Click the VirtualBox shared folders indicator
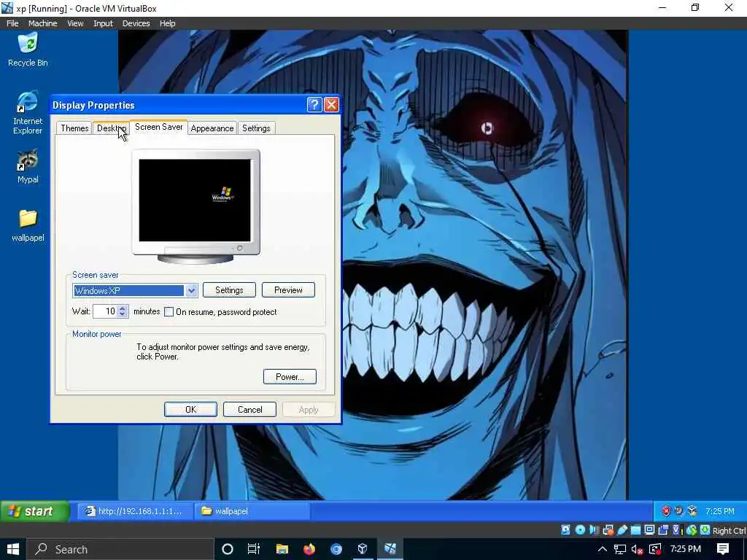 (x=635, y=530)
